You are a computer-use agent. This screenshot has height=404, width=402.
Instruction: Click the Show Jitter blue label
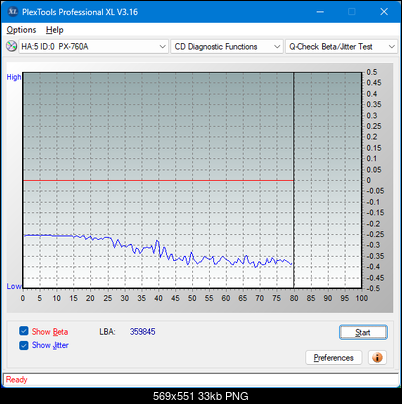click(50, 345)
